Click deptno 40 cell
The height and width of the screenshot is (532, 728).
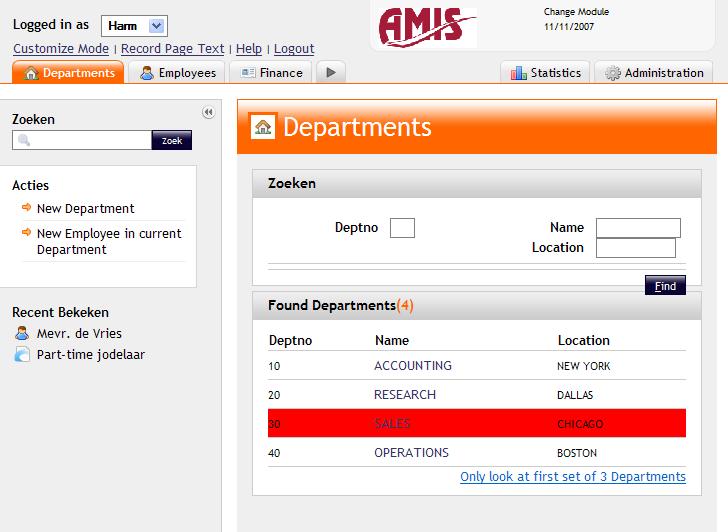(274, 453)
